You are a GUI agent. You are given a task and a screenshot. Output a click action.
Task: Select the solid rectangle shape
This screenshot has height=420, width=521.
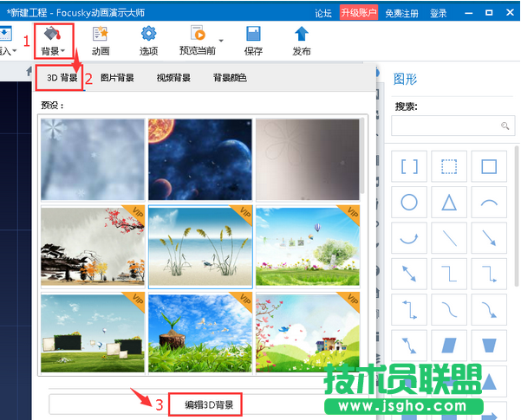[489, 166]
